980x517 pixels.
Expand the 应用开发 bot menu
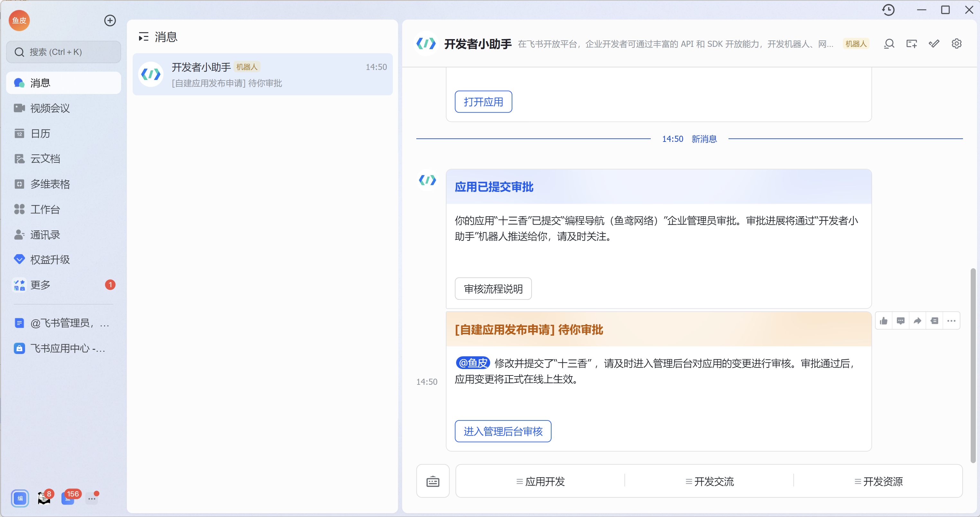[540, 481]
